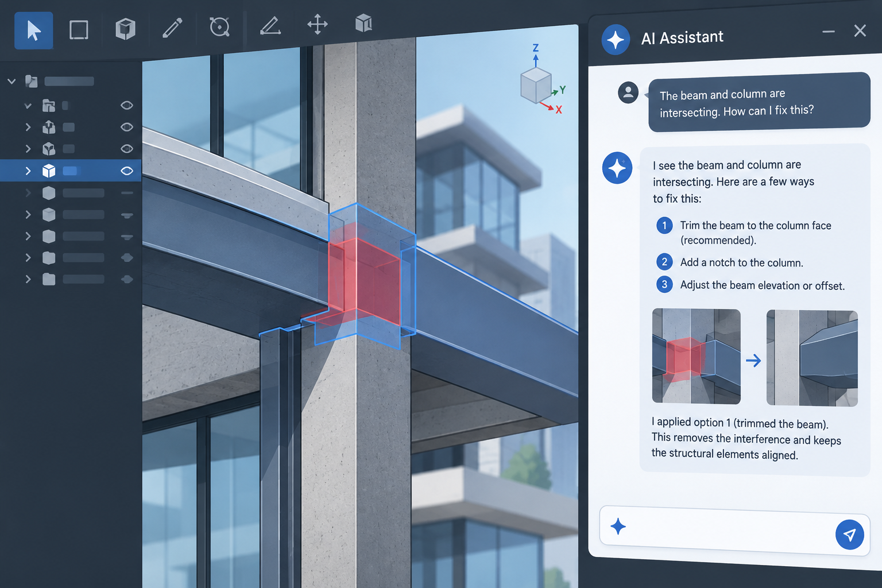Click the document icon of the top root tree row
The height and width of the screenshot is (588, 882).
click(x=32, y=81)
